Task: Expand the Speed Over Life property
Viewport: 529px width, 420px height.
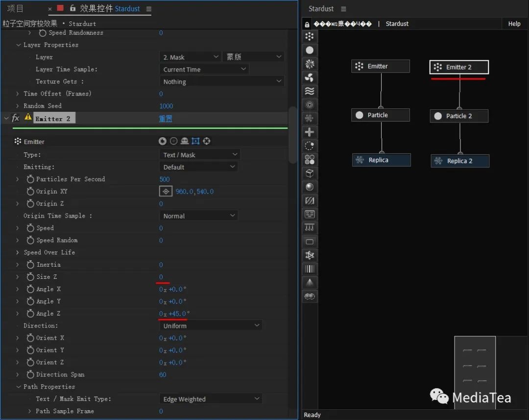Action: point(18,252)
